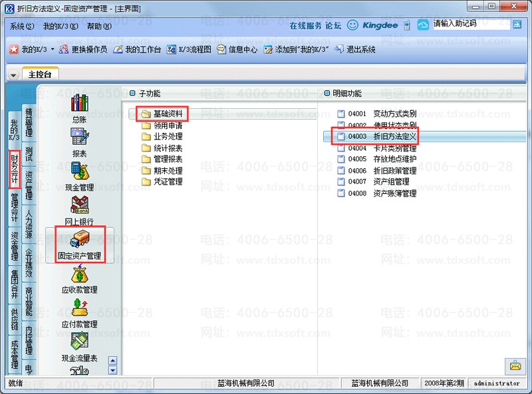Open the 系统(S) menu
Viewport: 532px width, 394px height.
22,27
